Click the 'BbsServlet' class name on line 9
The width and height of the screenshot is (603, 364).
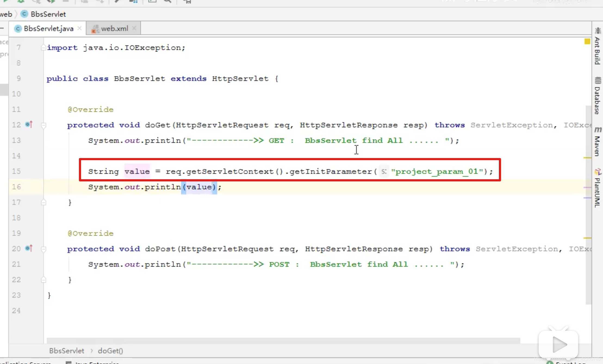point(139,79)
